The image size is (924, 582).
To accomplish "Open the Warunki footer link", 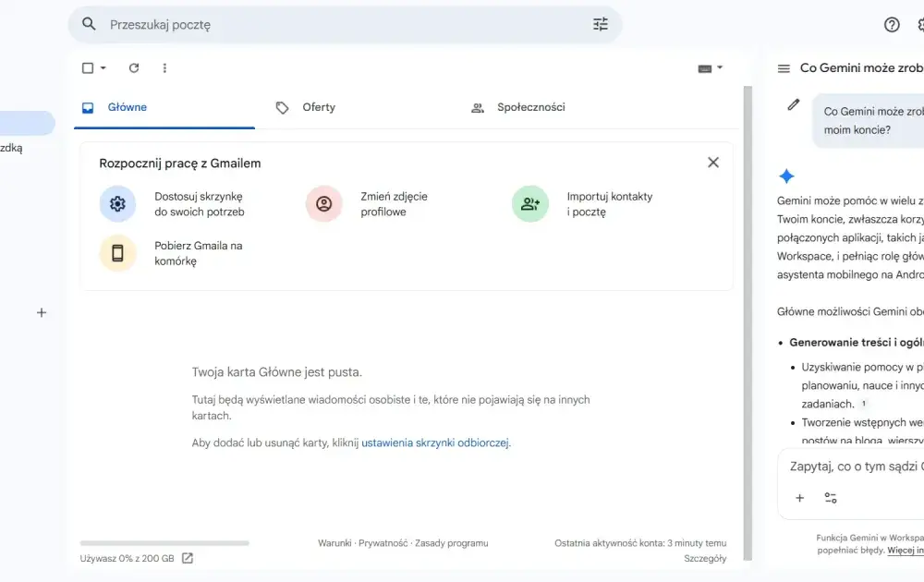I will click(334, 543).
